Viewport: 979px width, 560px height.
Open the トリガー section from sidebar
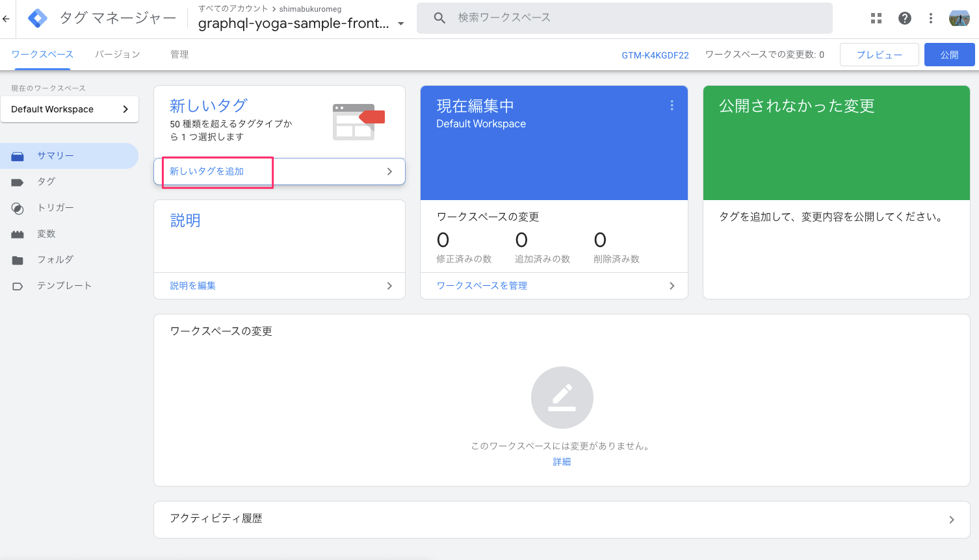pos(18,207)
